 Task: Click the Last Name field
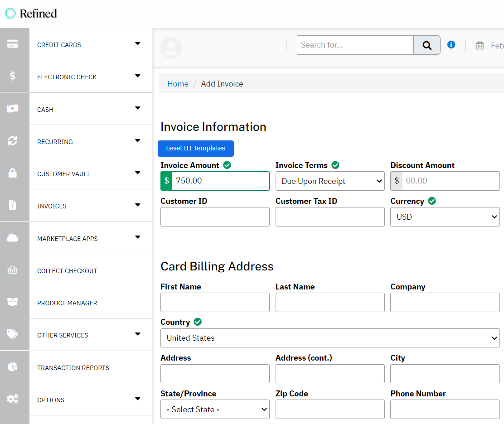point(330,302)
